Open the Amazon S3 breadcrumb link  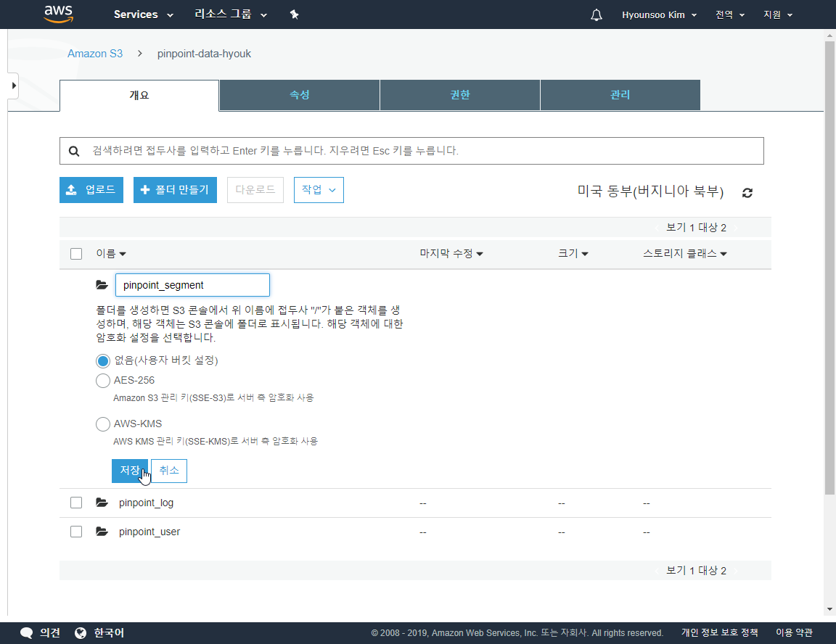95,54
